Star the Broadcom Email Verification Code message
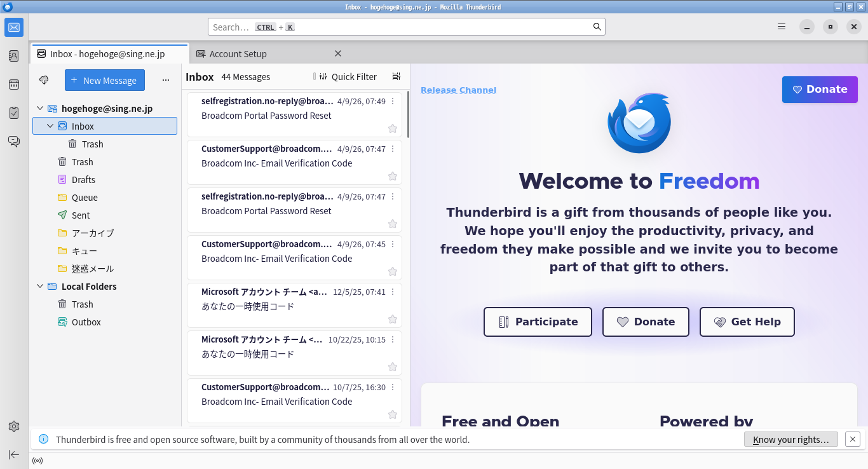 pos(392,176)
